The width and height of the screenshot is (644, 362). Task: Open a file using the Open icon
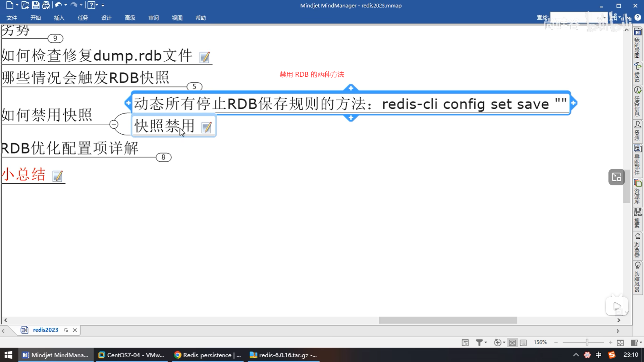coord(25,5)
